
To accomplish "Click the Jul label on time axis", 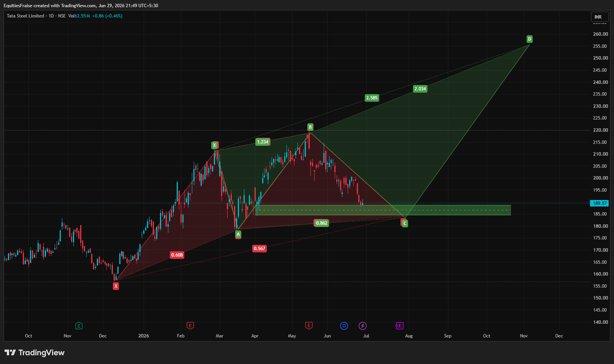I will (366, 336).
